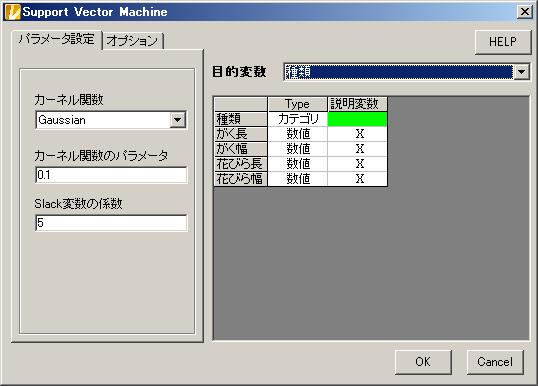538x386 pixels.
Task: Open the HELP button
Action: [x=503, y=42]
